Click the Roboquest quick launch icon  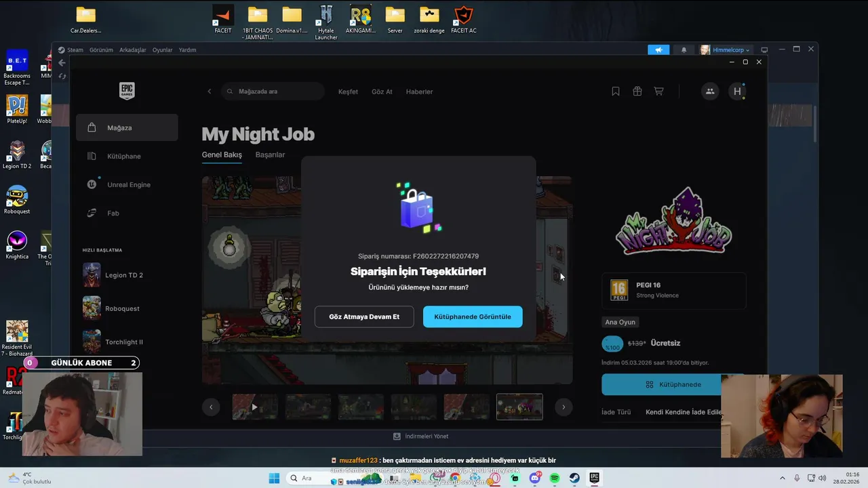(92, 308)
